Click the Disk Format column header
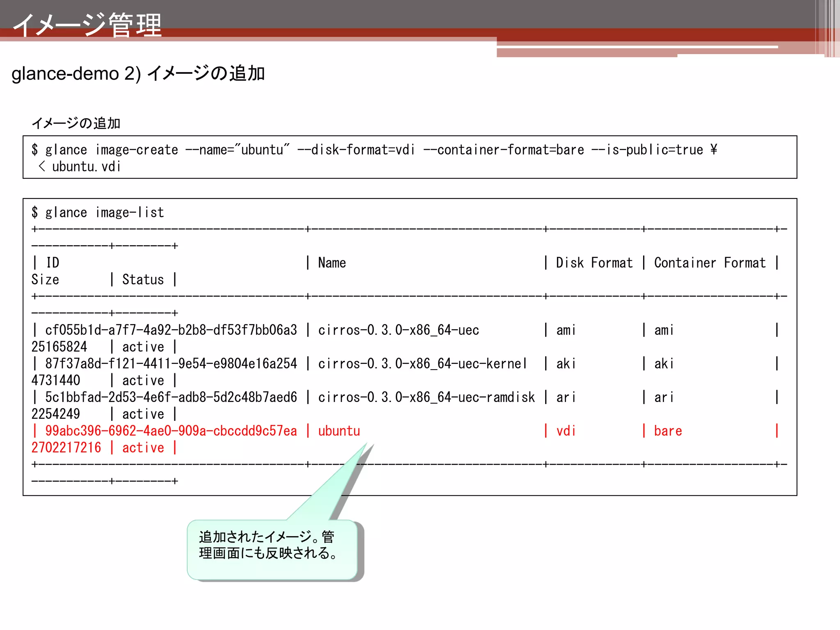 (x=594, y=262)
